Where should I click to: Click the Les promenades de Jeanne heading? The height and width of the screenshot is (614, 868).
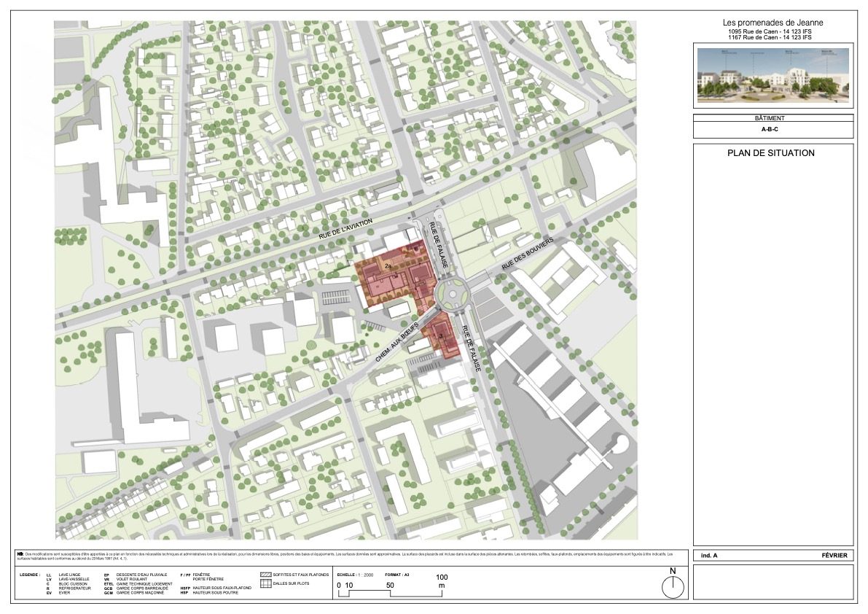pos(773,23)
